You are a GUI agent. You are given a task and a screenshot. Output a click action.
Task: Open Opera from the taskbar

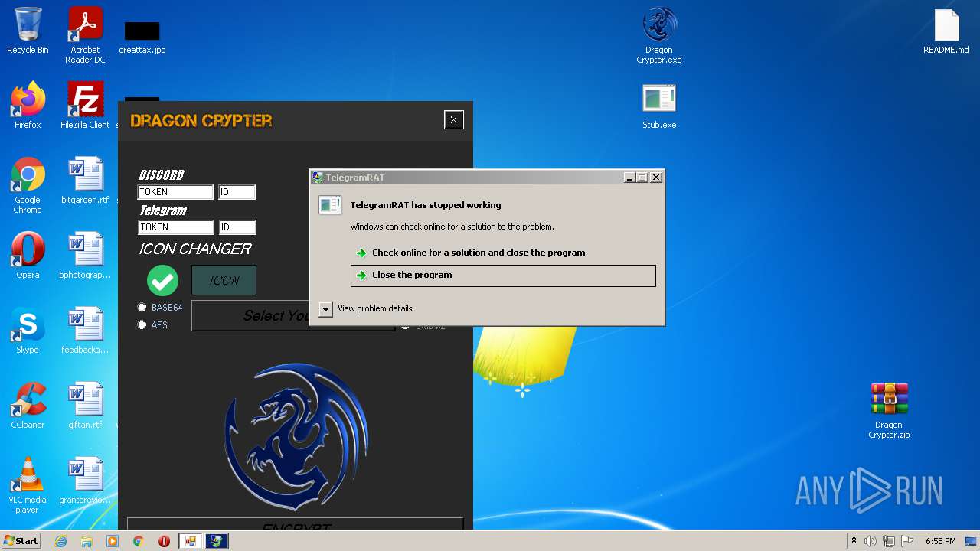point(164,541)
